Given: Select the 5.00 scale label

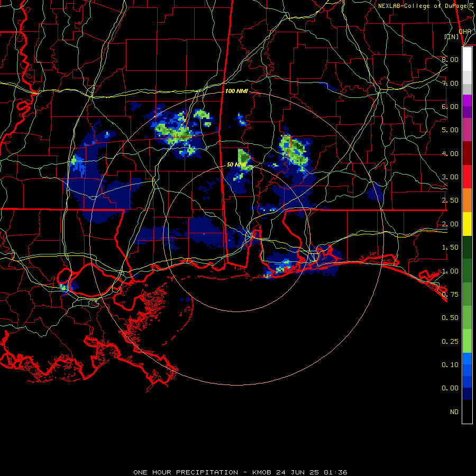Looking at the screenshot, I should [x=450, y=130].
